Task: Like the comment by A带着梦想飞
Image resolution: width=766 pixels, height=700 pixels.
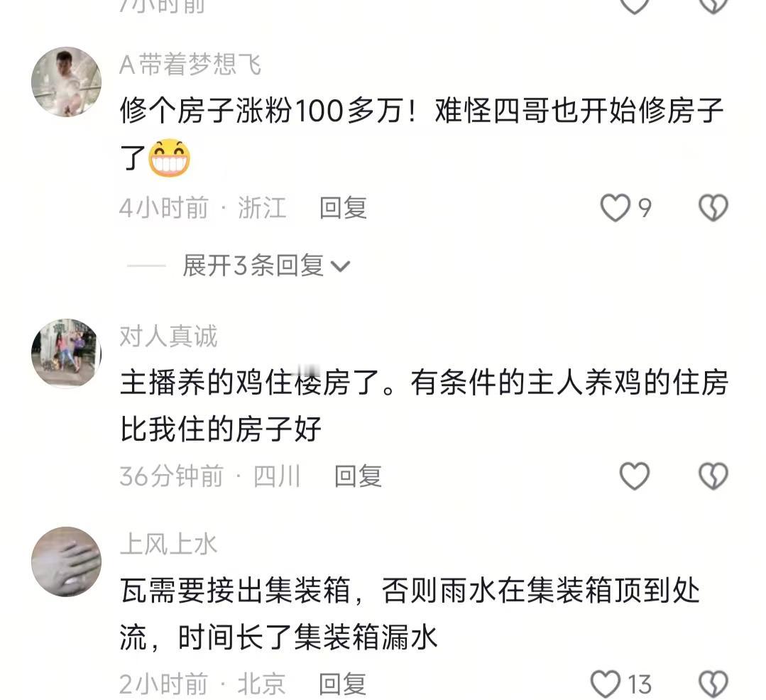Action: tap(615, 207)
